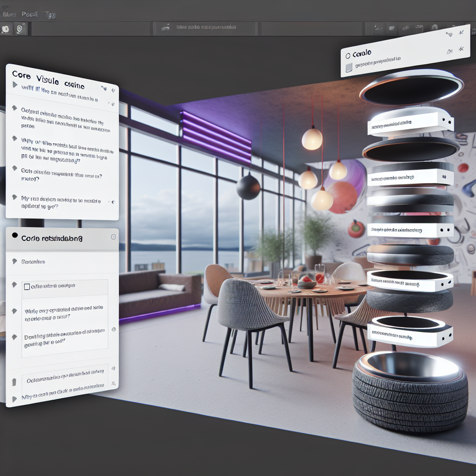The width and height of the screenshot is (476, 476).
Task: Open the Pock menu in the menu bar
Action: tap(30, 14)
